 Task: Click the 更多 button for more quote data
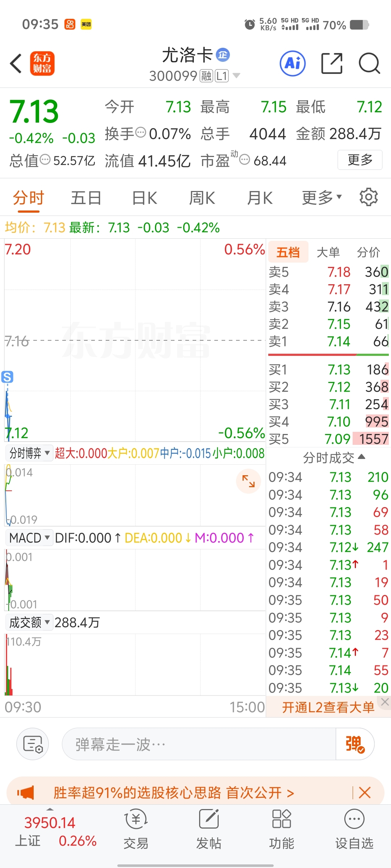click(x=360, y=160)
